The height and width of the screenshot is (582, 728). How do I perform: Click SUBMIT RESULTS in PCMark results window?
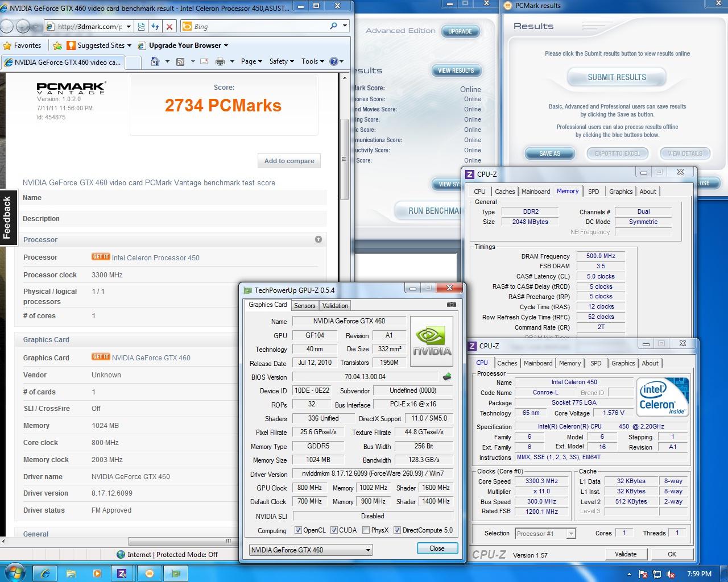pos(617,77)
